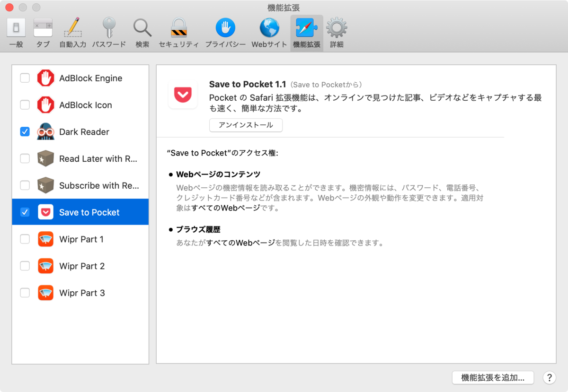Click the ブラウズ履歴 heading

[x=198, y=229]
